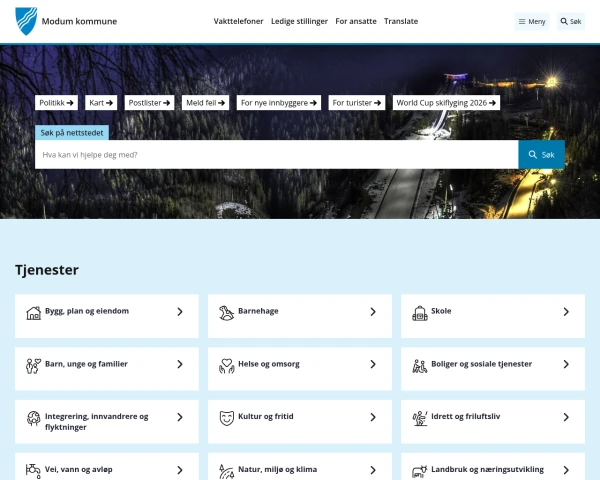Open the Skole service link text

[441, 311]
